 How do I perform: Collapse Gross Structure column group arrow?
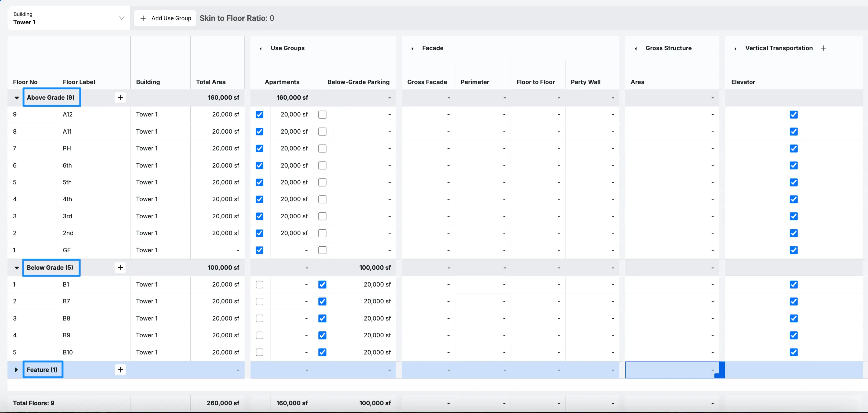[636, 49]
